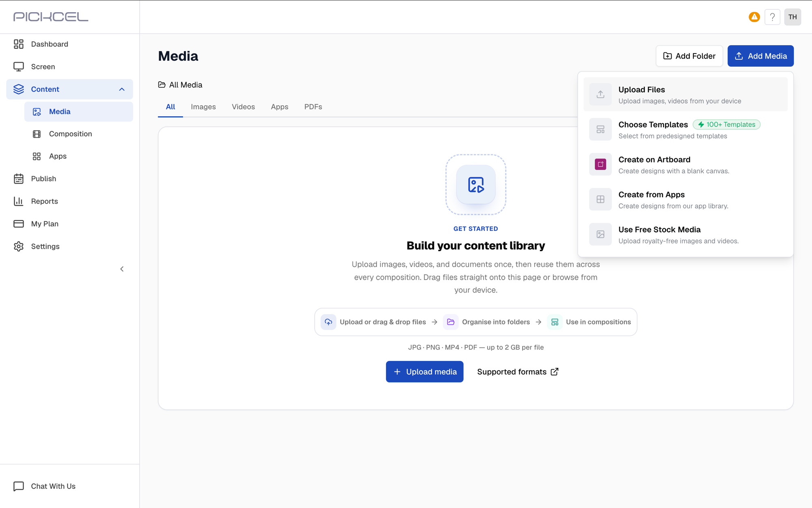The width and height of the screenshot is (812, 508).
Task: Select Create on Artboard menu option
Action: point(685,164)
